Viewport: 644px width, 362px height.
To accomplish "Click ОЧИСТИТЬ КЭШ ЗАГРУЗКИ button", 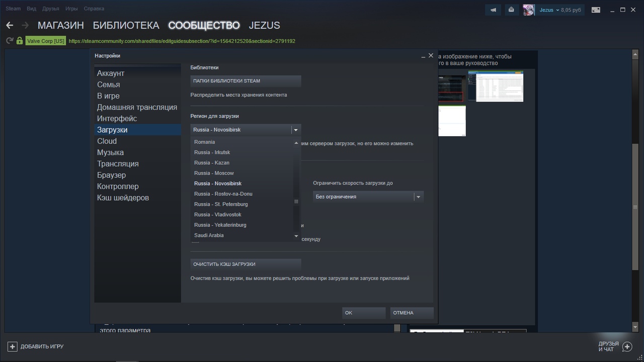I will coord(246,264).
